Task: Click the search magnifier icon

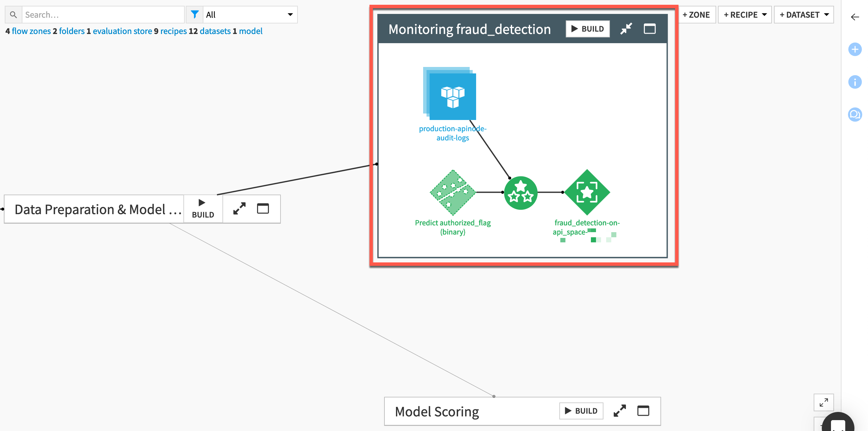Action: 13,15
